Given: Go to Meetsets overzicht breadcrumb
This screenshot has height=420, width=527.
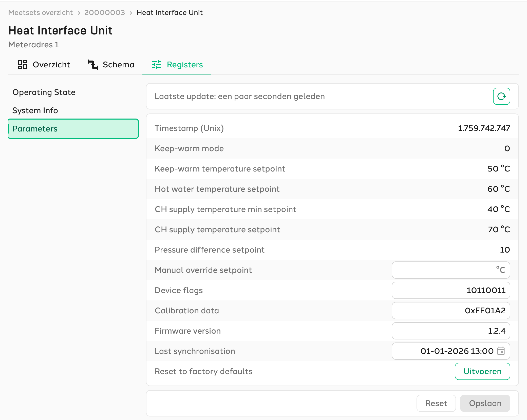Looking at the screenshot, I should click(x=41, y=12).
